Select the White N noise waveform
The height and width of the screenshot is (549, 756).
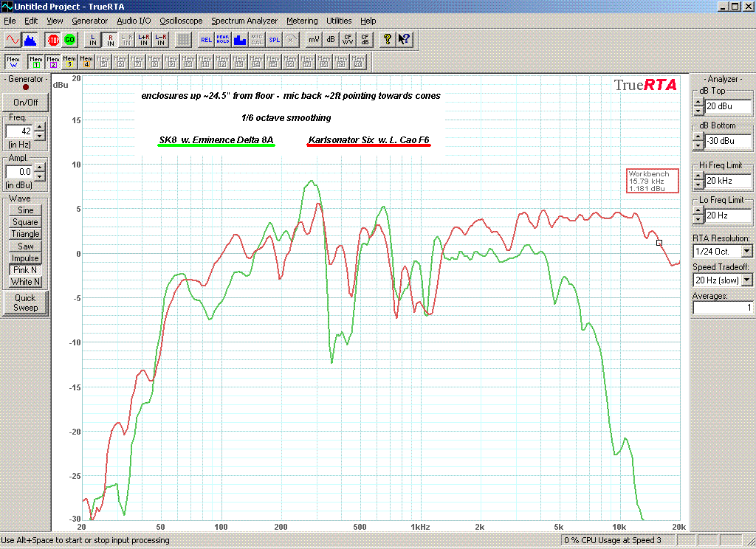[x=26, y=282]
